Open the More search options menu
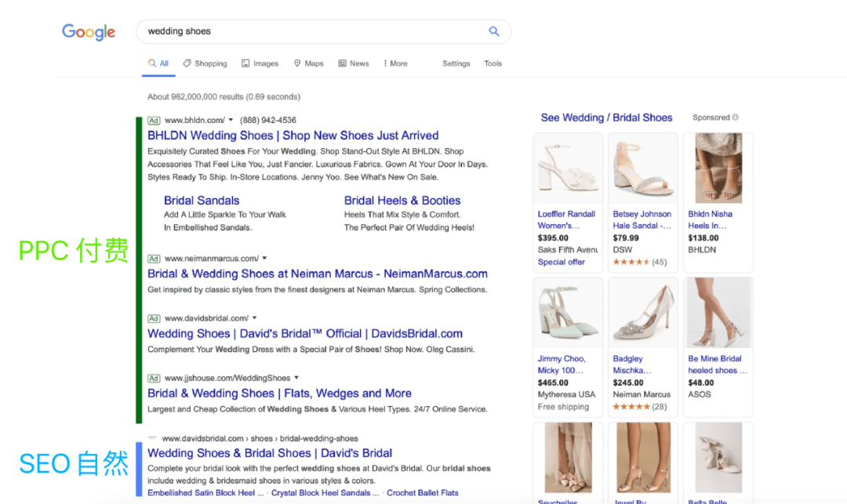Viewport: 847px width, 504px height. pos(395,63)
